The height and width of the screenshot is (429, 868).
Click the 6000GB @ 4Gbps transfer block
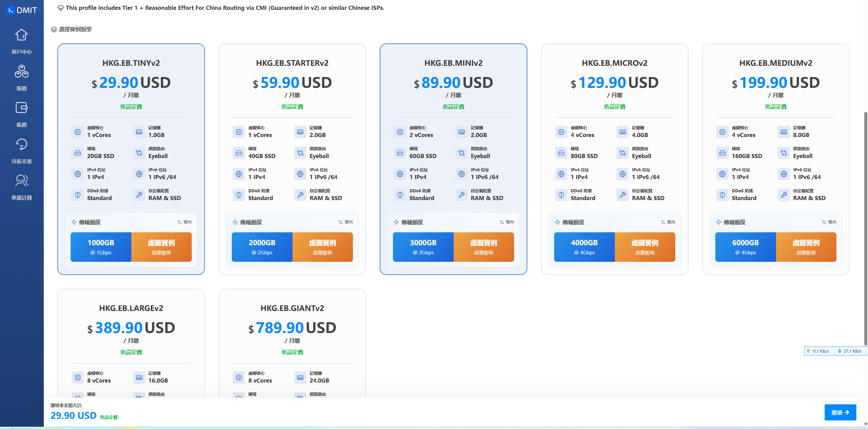coord(746,247)
